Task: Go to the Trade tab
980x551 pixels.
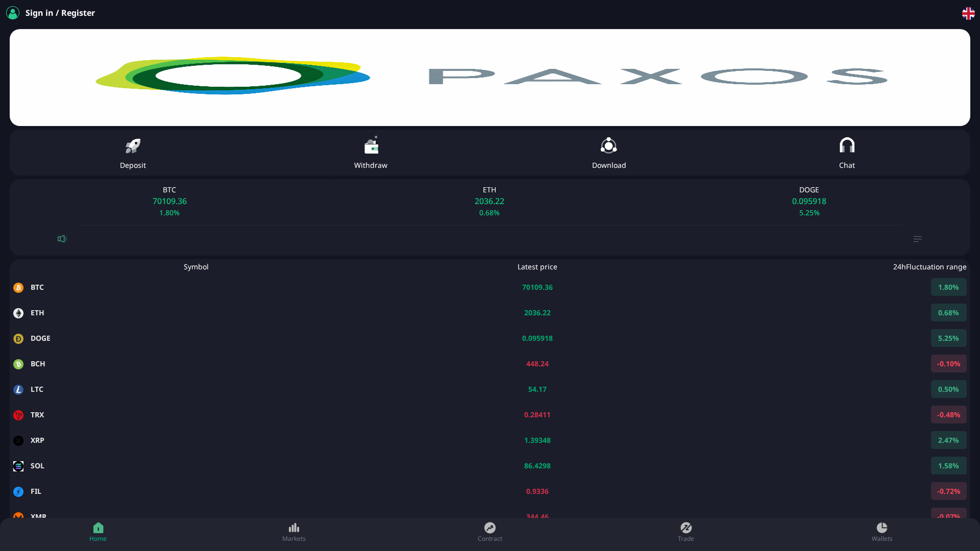Action: coord(685,532)
